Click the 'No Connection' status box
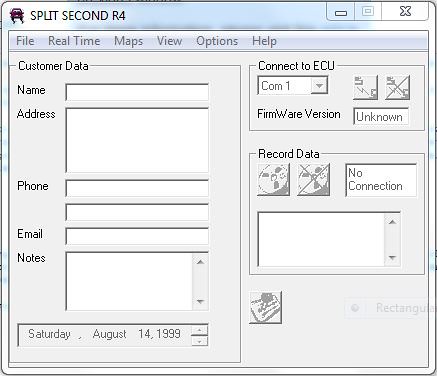This screenshot has width=437, height=376. [x=381, y=180]
